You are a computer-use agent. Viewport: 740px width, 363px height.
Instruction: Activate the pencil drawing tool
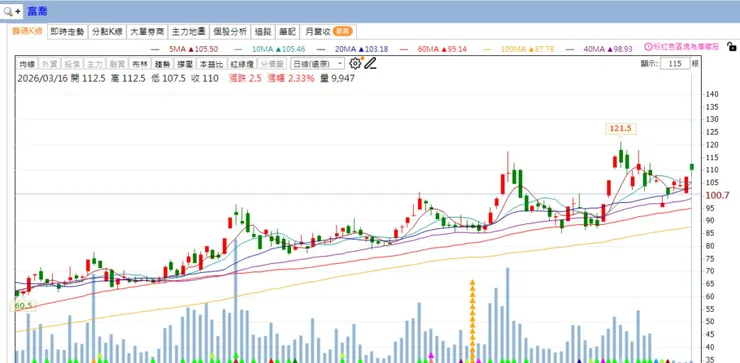(x=370, y=63)
